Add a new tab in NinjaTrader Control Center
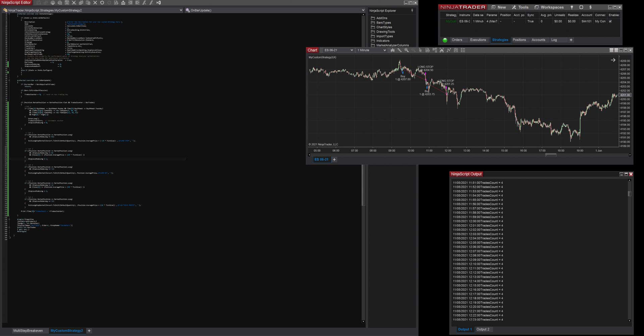Screen dimensions: 644x336 point(571,40)
